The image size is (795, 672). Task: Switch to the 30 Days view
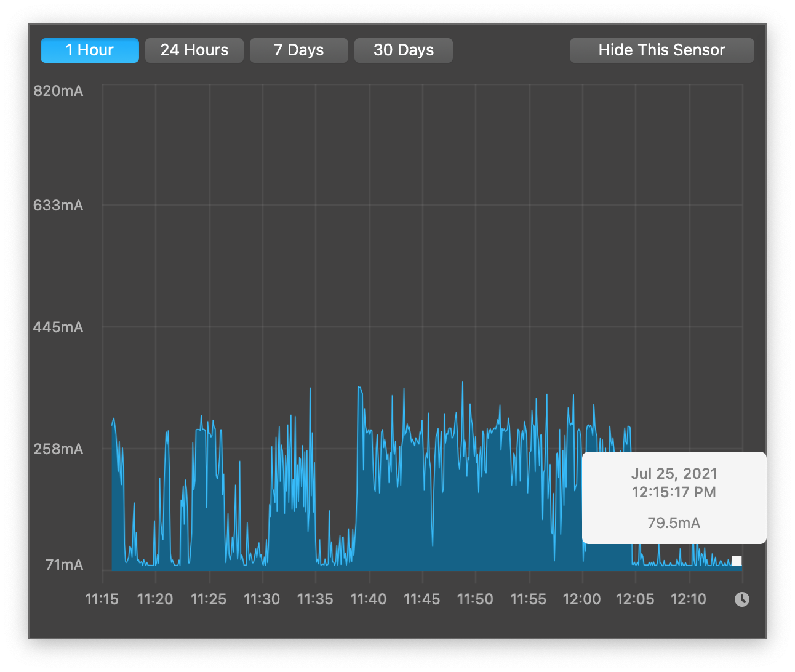pyautogui.click(x=404, y=50)
